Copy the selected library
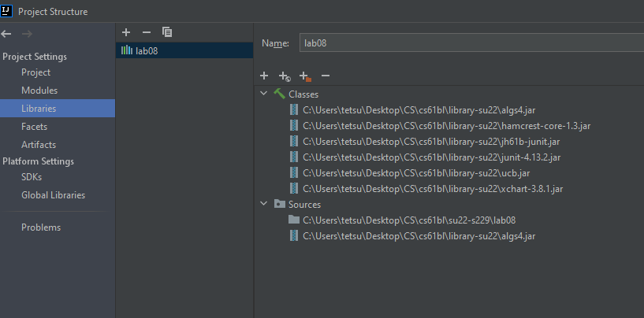The width and height of the screenshot is (644, 318). pyautogui.click(x=166, y=31)
